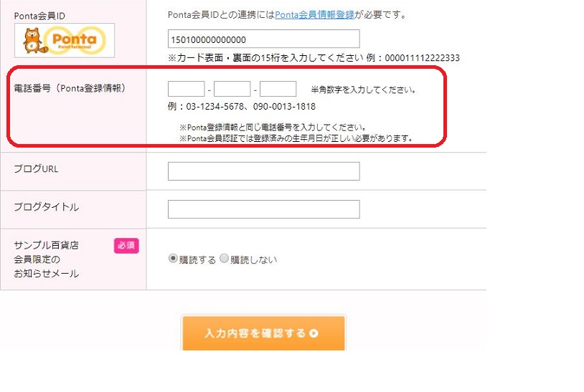
Task: Focus the ブログURL text field
Action: tap(263, 171)
